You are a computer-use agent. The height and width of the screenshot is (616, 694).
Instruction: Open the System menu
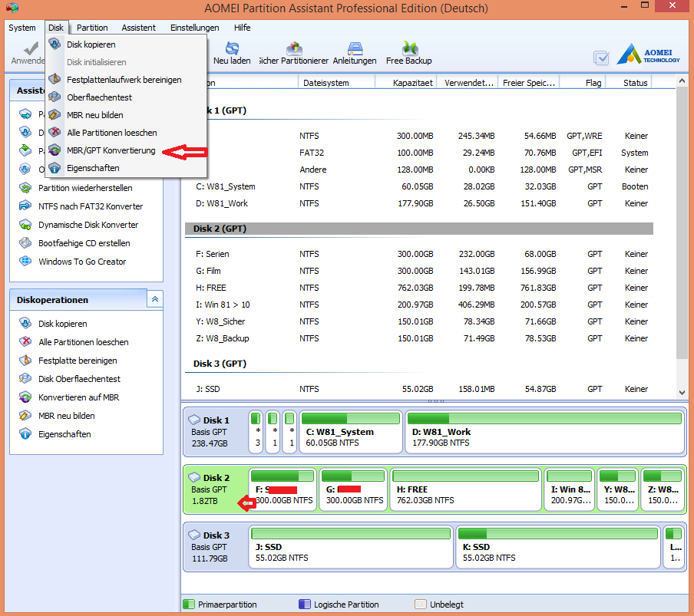(21, 28)
